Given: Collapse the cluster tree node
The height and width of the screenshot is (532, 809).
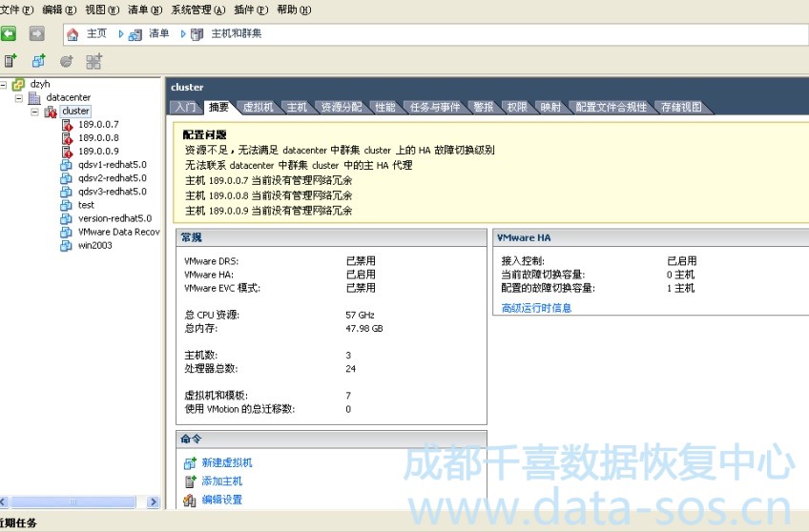Looking at the screenshot, I should click(34, 112).
